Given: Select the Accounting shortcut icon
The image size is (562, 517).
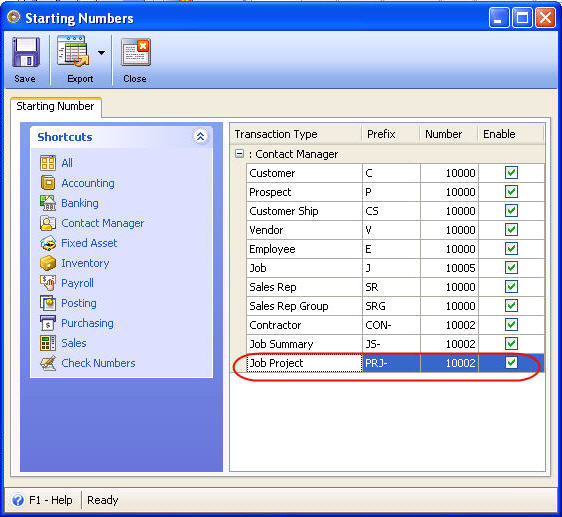Looking at the screenshot, I should coord(48,183).
